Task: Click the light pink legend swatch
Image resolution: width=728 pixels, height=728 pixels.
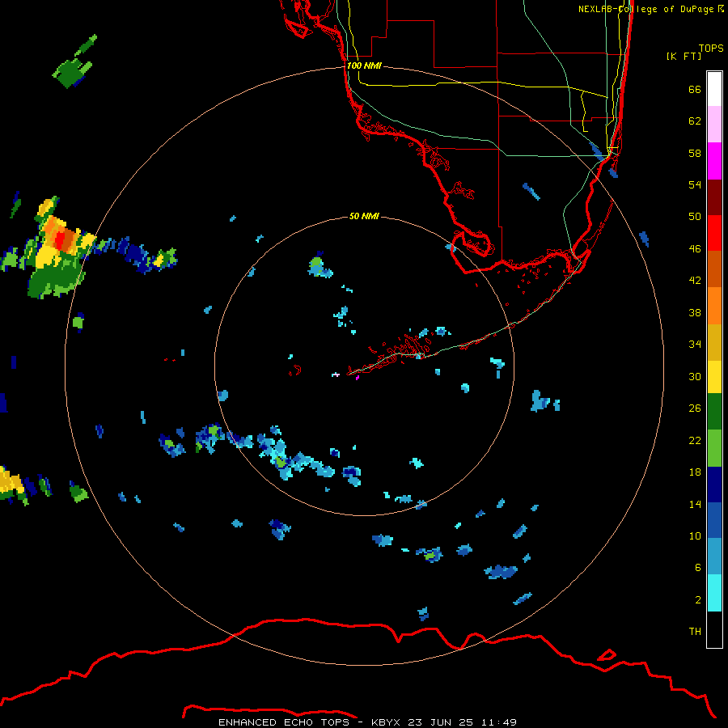Action: coord(714,124)
